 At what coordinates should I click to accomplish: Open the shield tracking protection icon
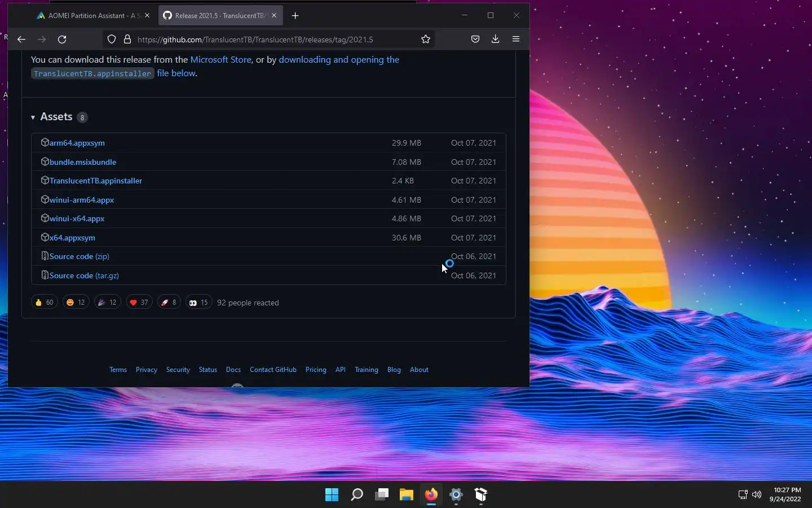(112, 40)
